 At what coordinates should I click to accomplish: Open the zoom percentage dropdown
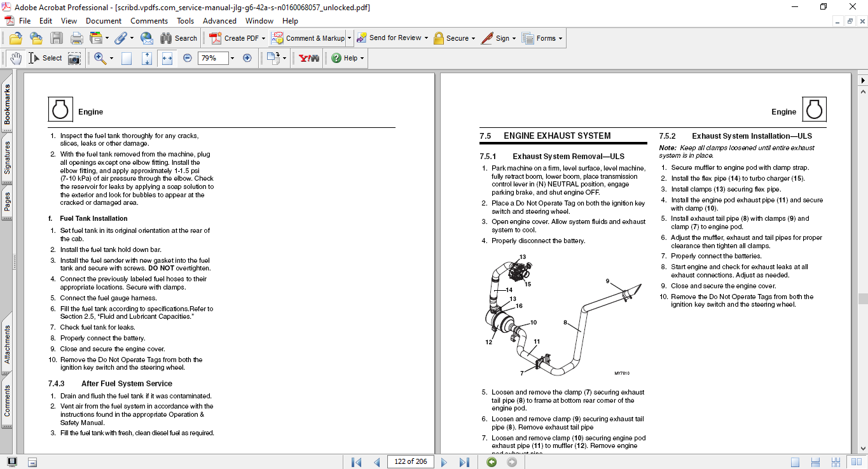pos(232,58)
